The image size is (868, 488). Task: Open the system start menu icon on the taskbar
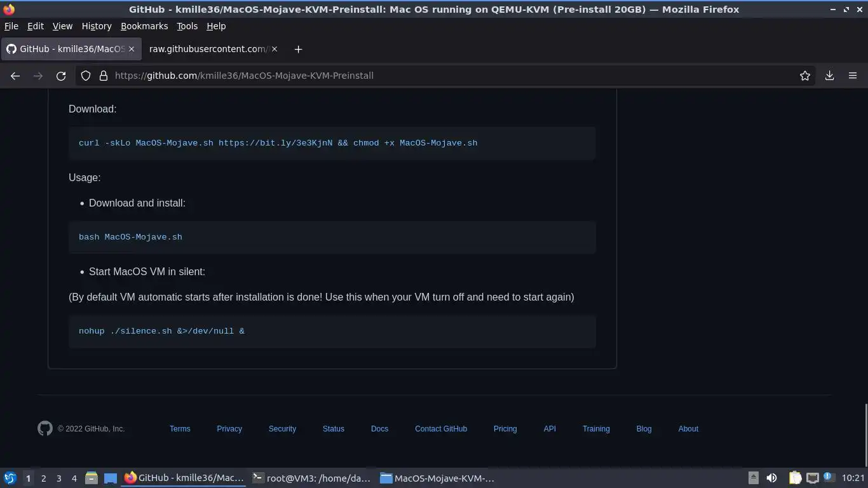click(10, 478)
